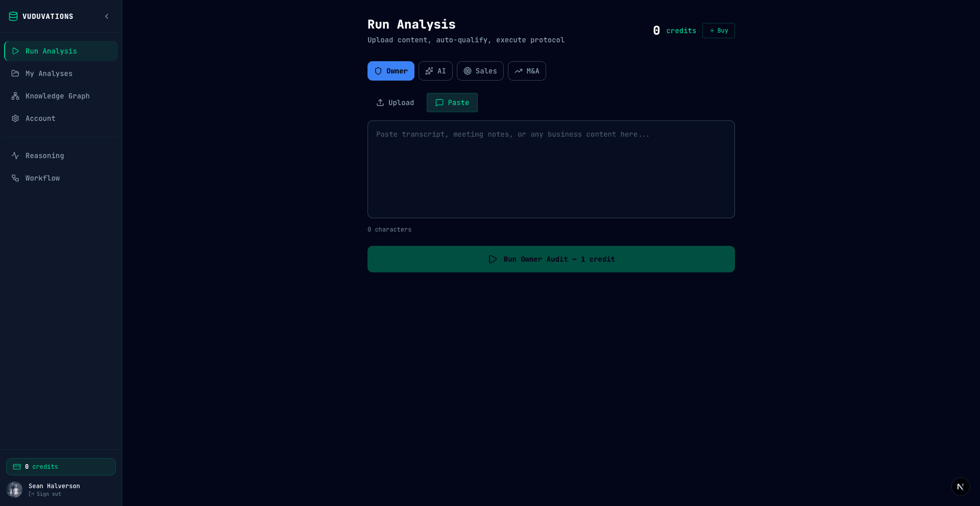Switch to the Upload tab

tap(395, 103)
